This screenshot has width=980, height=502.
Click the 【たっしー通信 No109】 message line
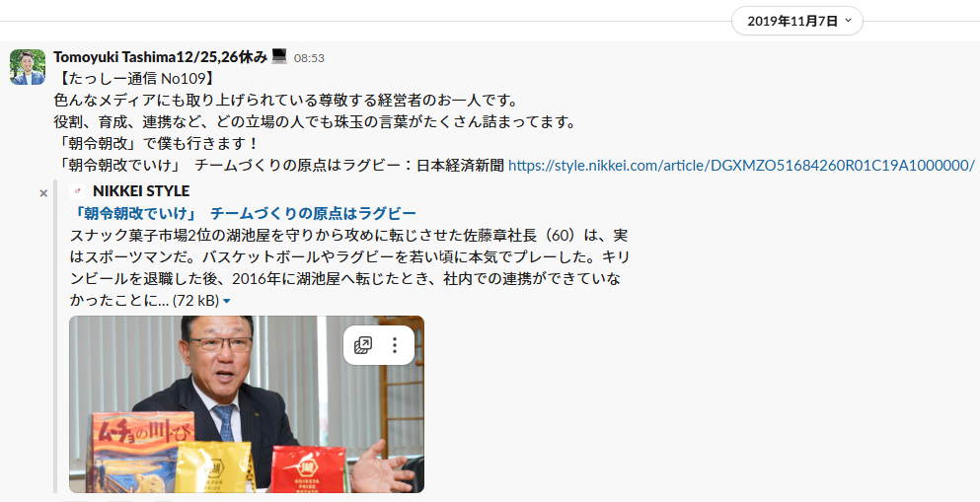(135, 79)
